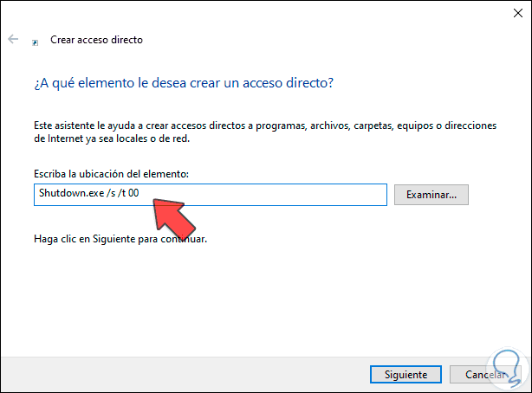This screenshot has width=532, height=393.
Task: Click the "Crear acceso directo" window title
Action: (96, 40)
